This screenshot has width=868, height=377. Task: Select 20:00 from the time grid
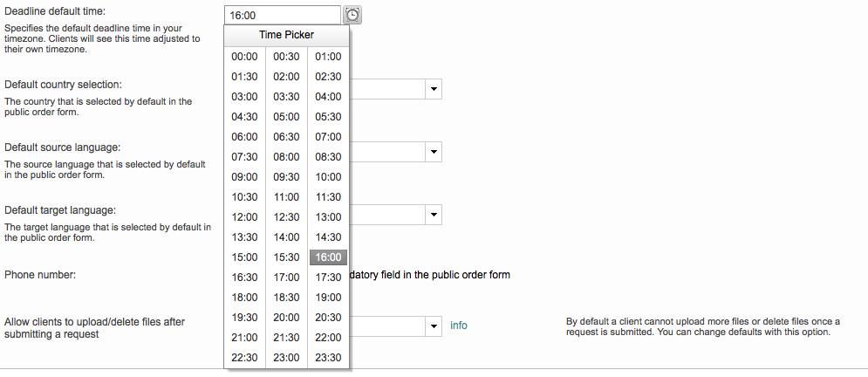[x=286, y=318]
